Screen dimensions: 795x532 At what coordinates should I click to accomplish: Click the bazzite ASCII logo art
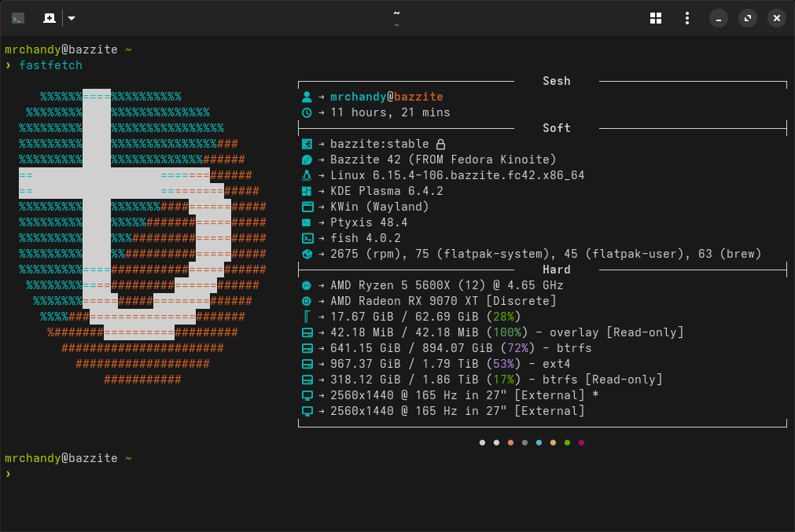click(x=142, y=237)
